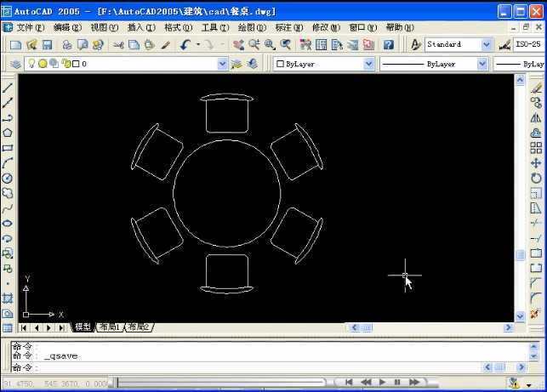The image size is (547, 392).
Task: Click the Array tool
Action: 536,148
